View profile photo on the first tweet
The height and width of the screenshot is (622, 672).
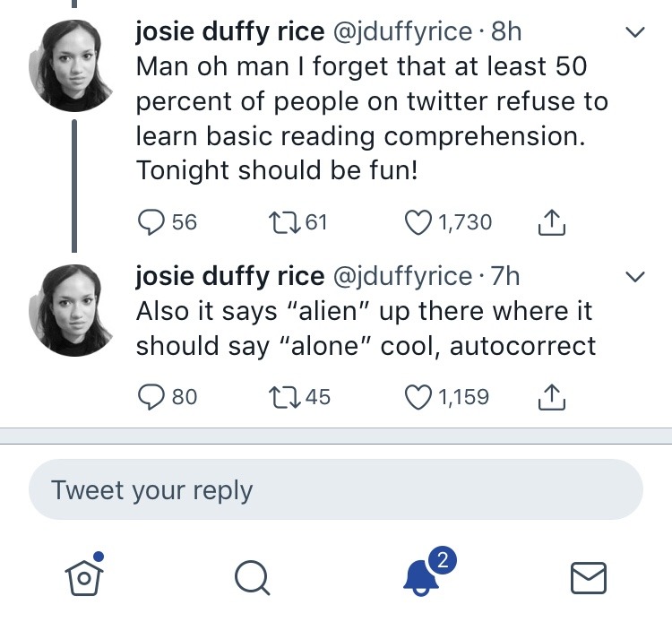point(72,66)
